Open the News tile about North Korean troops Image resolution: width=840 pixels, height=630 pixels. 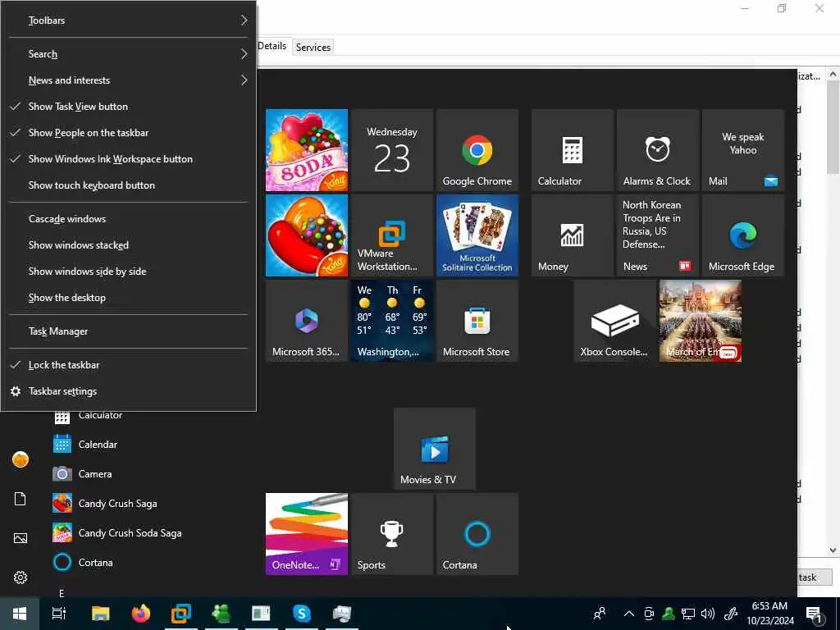coord(657,235)
